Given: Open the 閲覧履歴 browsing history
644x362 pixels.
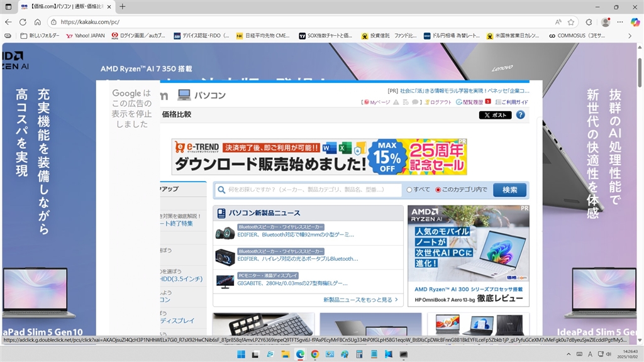Looking at the screenshot, I should coord(470,102).
